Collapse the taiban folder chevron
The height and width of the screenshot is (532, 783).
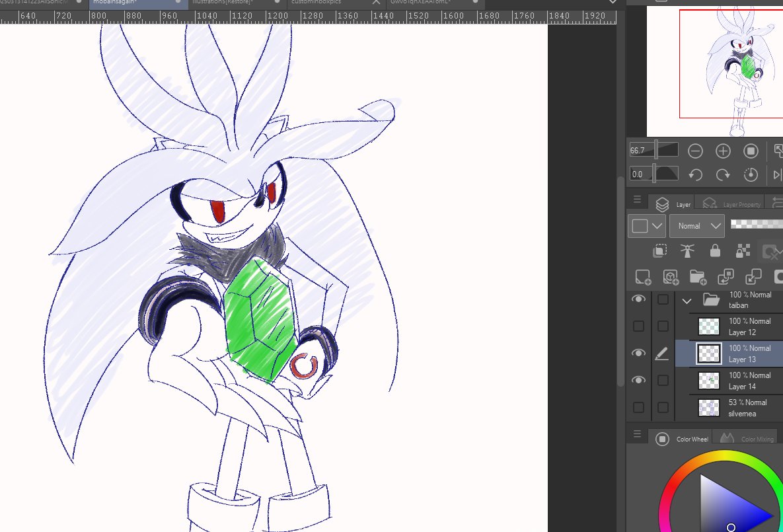687,301
